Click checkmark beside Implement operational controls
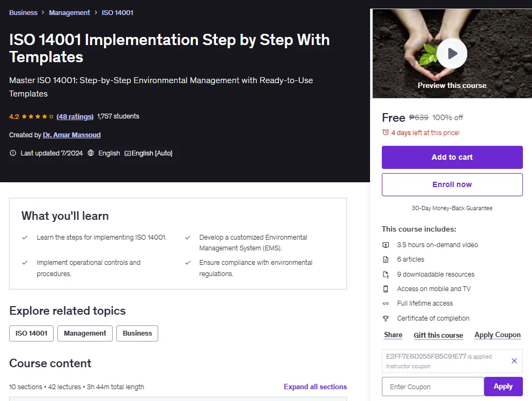Viewport: 532px width, 401px height. tap(25, 263)
